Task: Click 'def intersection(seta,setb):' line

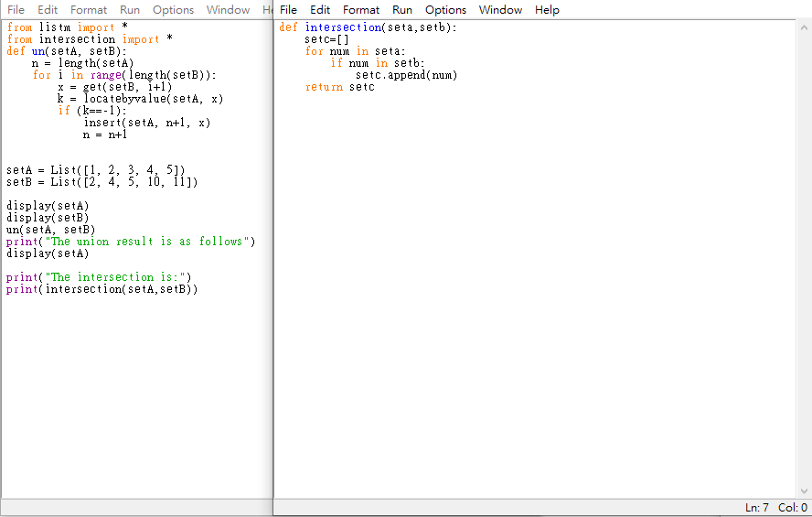Action: (x=369, y=27)
